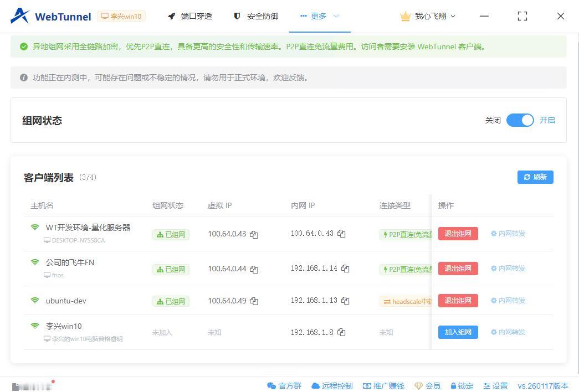Click the log file icon at bottom left
The image size is (579, 392).
click(x=16, y=386)
